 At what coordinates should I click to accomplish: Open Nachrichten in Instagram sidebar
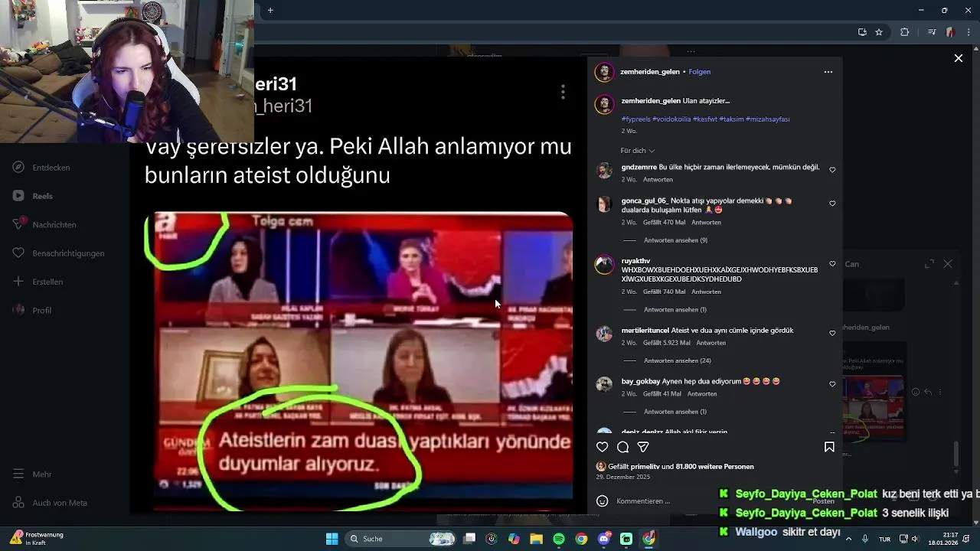[45, 225]
